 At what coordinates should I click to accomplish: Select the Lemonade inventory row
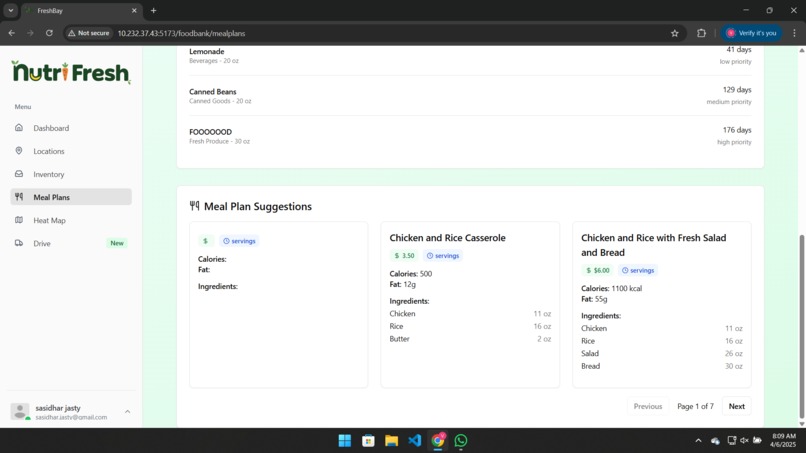(470, 56)
